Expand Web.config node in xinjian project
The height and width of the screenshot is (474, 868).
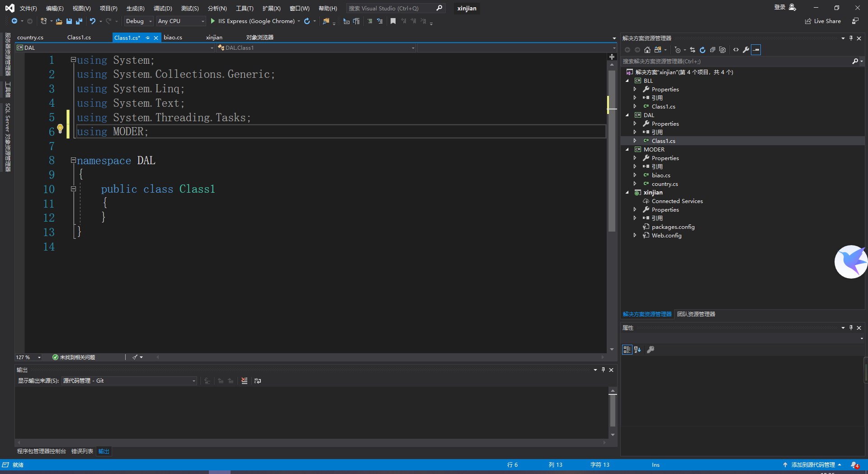[635, 236]
